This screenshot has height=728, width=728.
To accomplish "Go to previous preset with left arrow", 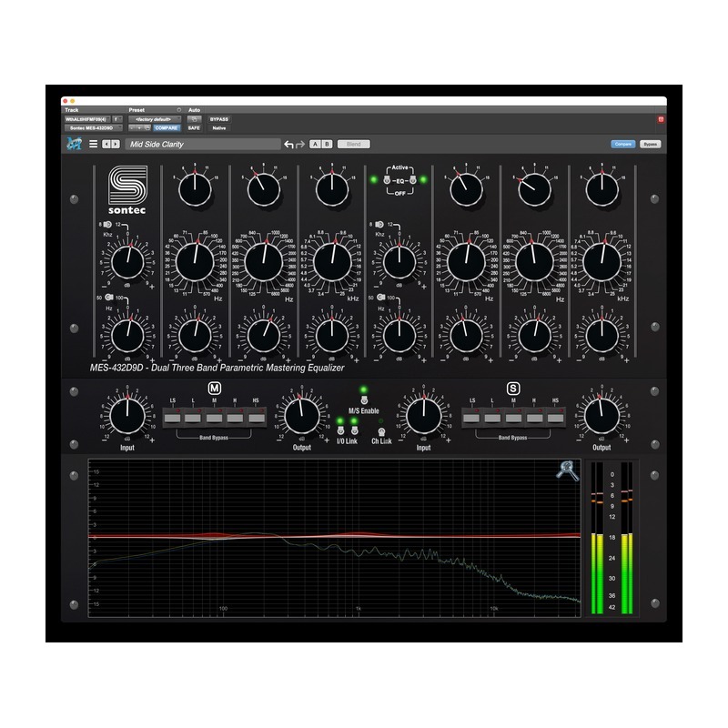I will coord(106,145).
